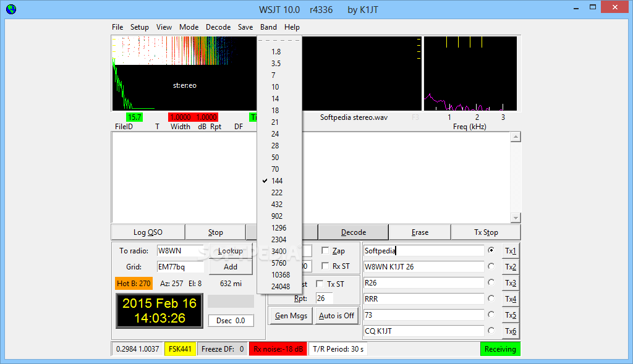Click the Stop button

pos(215,232)
